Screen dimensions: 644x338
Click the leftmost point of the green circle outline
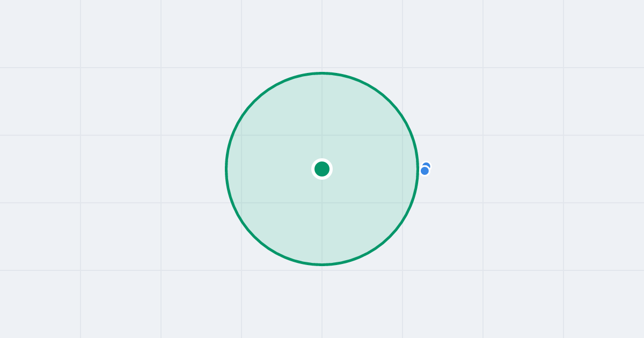pyautogui.click(x=226, y=169)
